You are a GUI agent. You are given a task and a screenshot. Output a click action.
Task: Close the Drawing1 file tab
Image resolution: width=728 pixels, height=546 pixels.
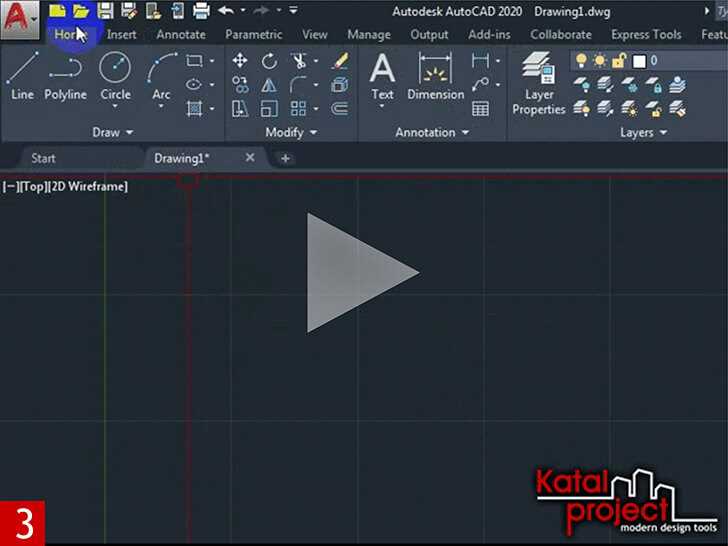coord(250,158)
